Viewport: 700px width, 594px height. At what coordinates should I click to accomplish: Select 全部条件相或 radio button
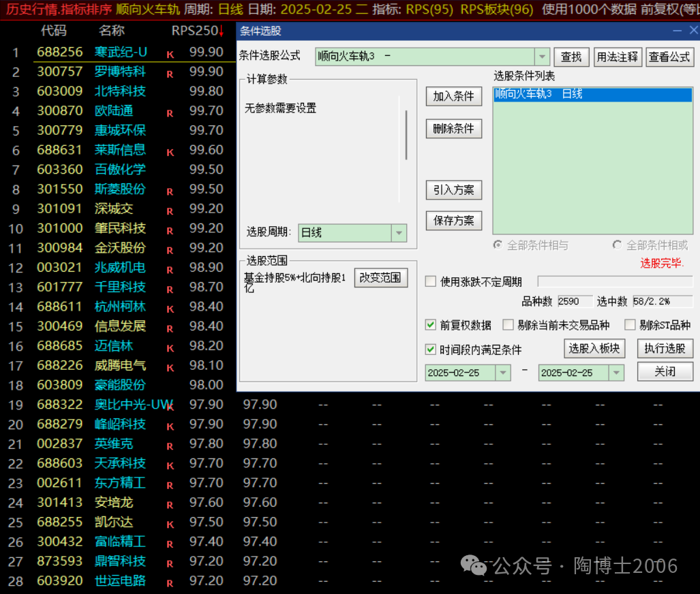coord(617,245)
